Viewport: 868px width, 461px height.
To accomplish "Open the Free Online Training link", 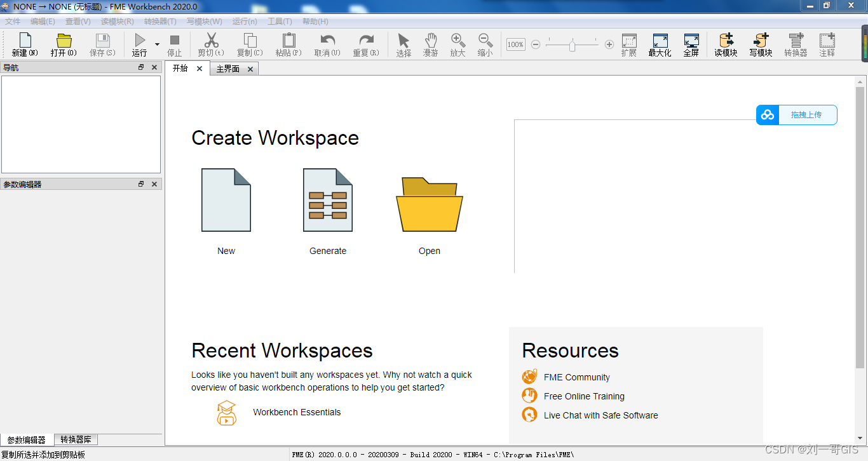I will [584, 396].
